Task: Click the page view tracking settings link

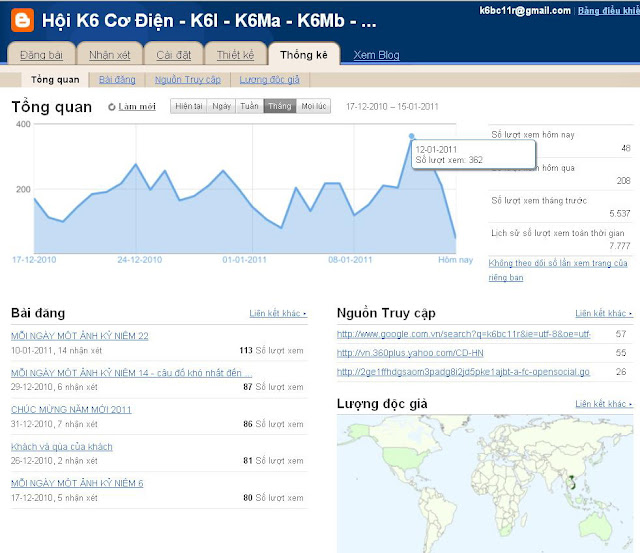Action: pos(558,270)
